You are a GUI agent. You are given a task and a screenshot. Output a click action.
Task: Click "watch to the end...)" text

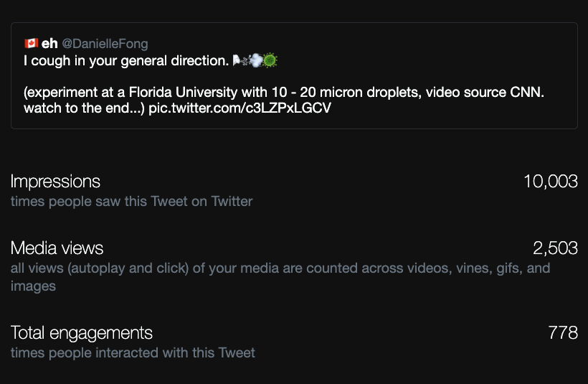(84, 109)
